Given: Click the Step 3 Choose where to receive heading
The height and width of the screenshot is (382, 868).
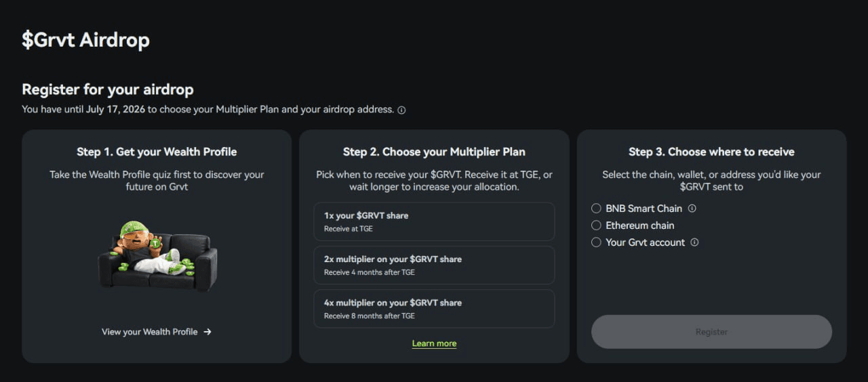Looking at the screenshot, I should pos(711,152).
